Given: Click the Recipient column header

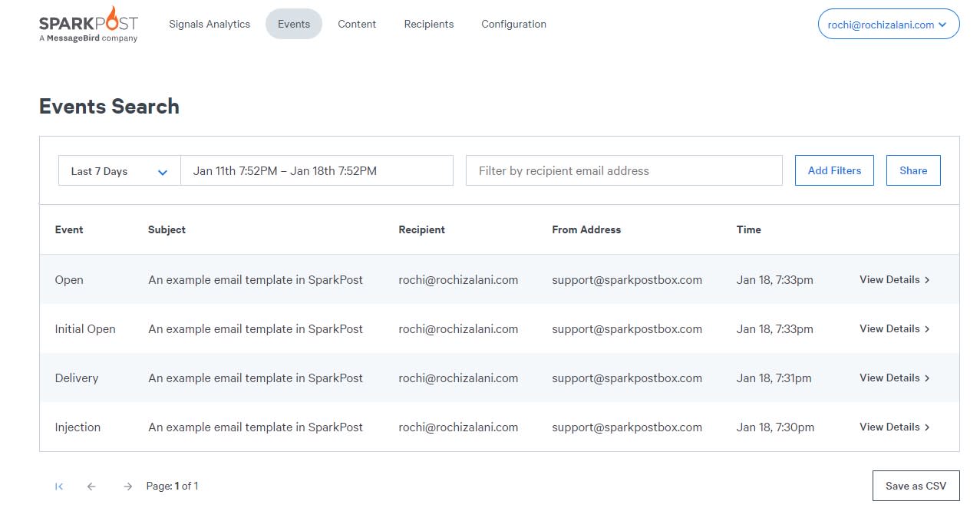Looking at the screenshot, I should (421, 229).
